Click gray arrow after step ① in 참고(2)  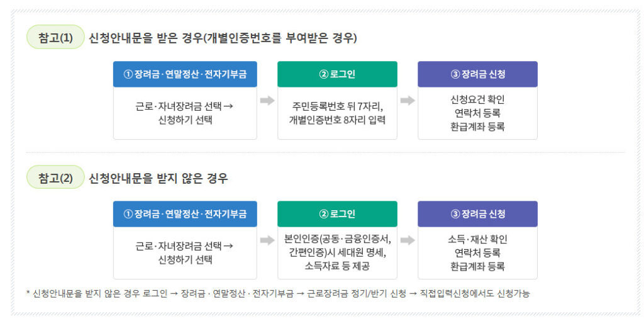coord(267,240)
